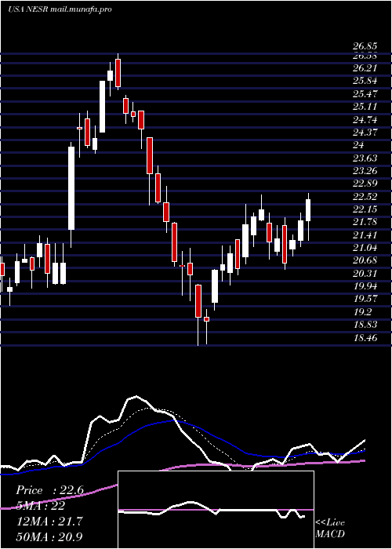Click the 25.47 price label
This screenshot has width=392, height=549.
coord(365,94)
